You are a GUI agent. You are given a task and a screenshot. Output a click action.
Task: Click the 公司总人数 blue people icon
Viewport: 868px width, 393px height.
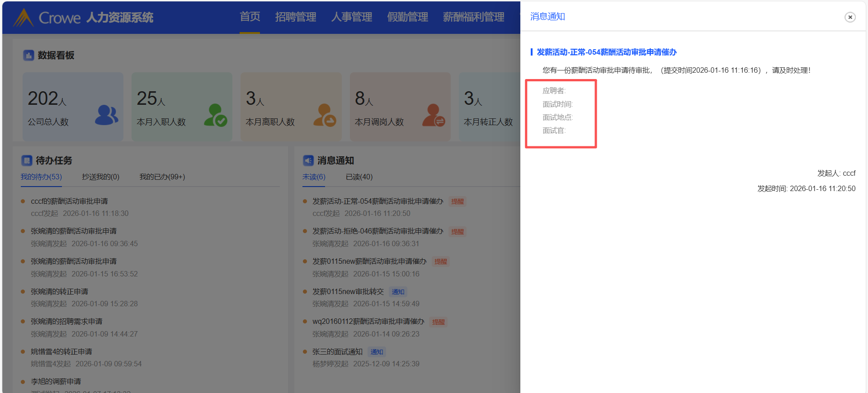(x=107, y=115)
